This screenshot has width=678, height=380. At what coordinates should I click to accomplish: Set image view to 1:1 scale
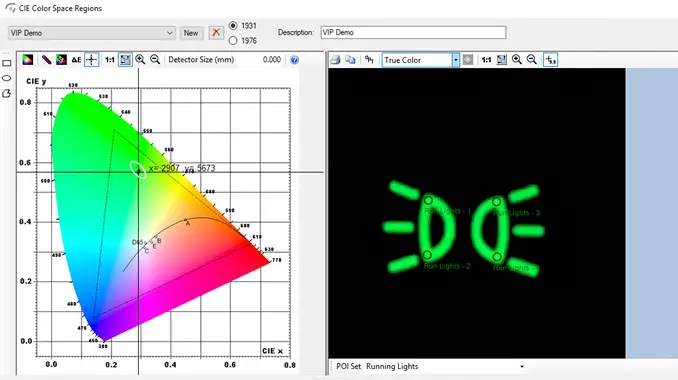coord(486,60)
